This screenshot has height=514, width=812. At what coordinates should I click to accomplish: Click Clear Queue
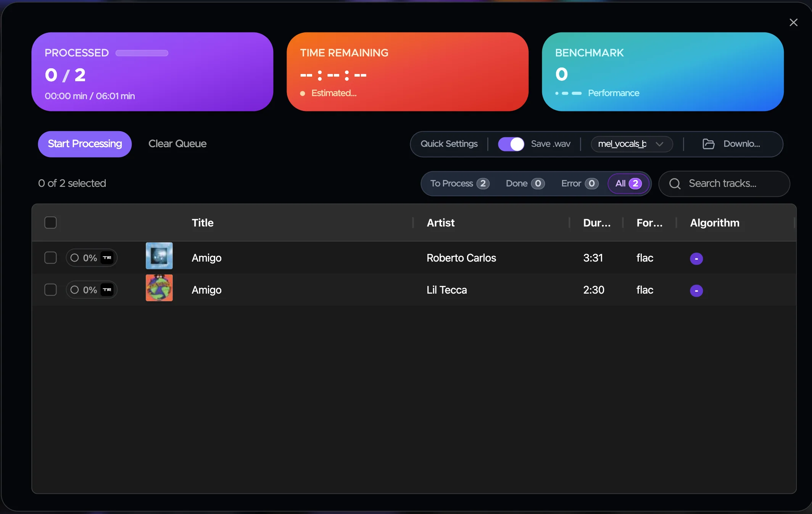click(x=177, y=144)
